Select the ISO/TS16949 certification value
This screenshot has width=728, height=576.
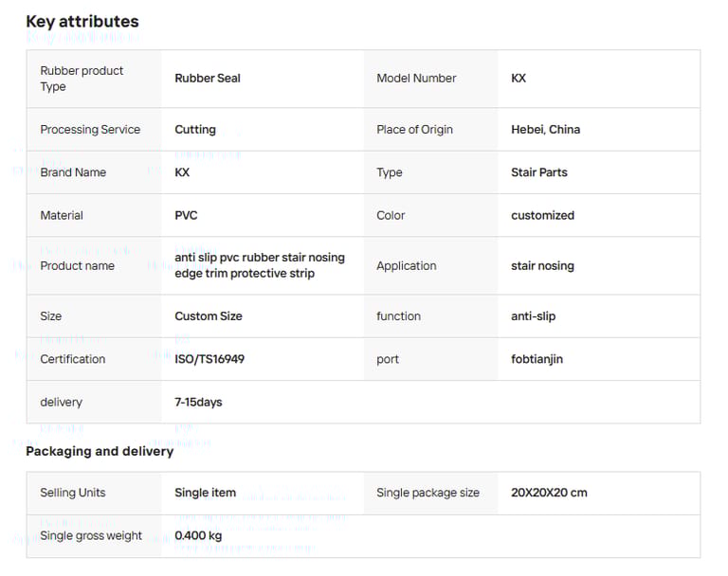pos(209,359)
